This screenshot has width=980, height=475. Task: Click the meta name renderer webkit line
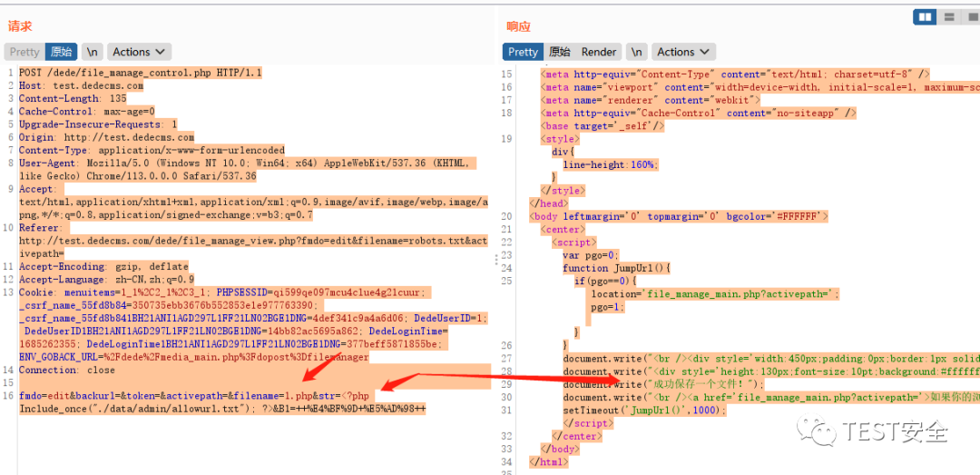point(650,100)
